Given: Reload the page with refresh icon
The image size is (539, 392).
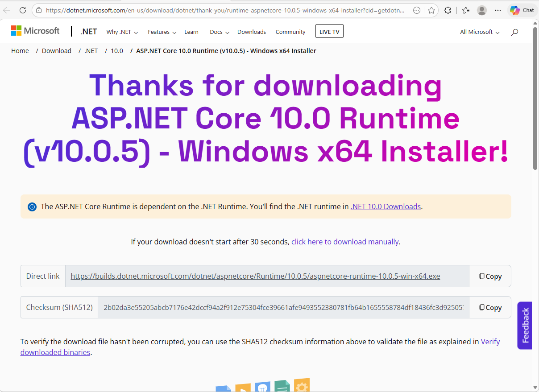Looking at the screenshot, I should 23,10.
